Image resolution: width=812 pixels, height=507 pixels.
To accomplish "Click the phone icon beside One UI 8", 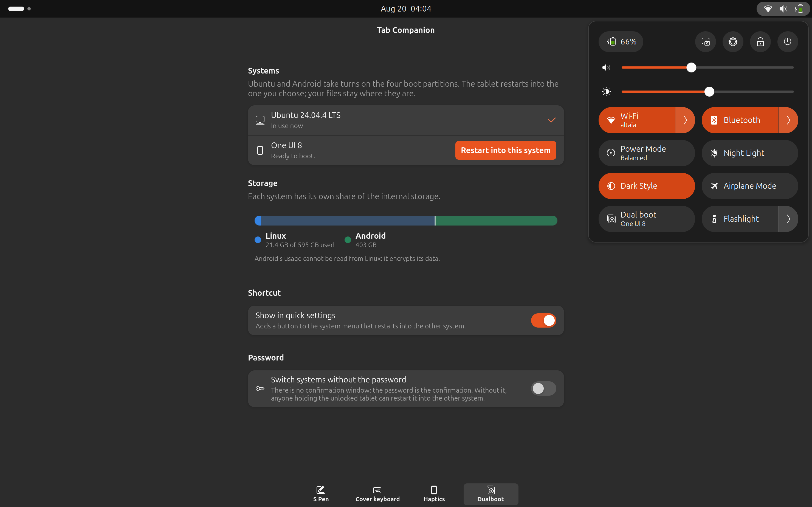I will 260,150.
